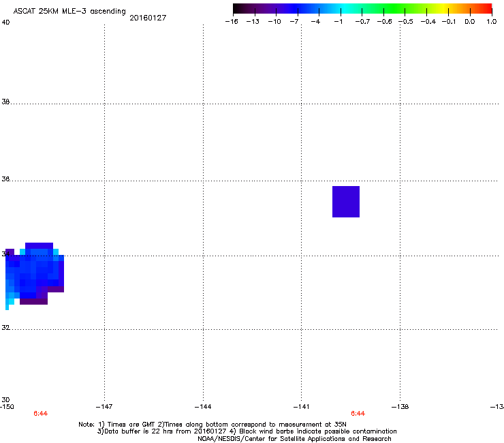The width and height of the screenshot is (504, 443).
Task: Select the -0.5 color scale label
Action: (406, 22)
